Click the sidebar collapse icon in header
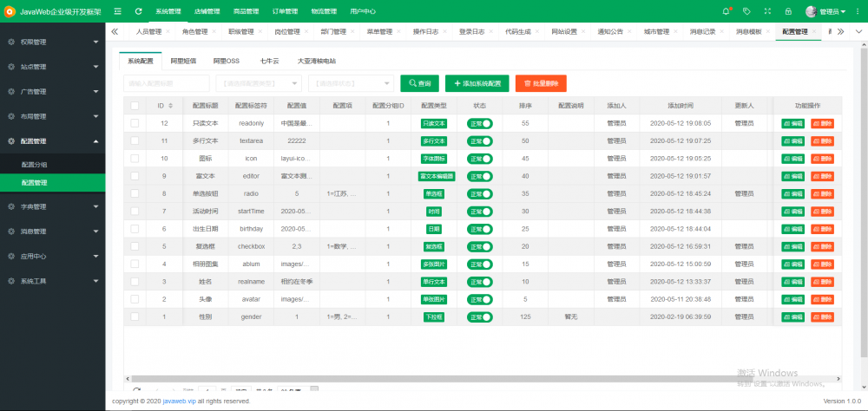The width and height of the screenshot is (868, 411). [x=117, y=11]
